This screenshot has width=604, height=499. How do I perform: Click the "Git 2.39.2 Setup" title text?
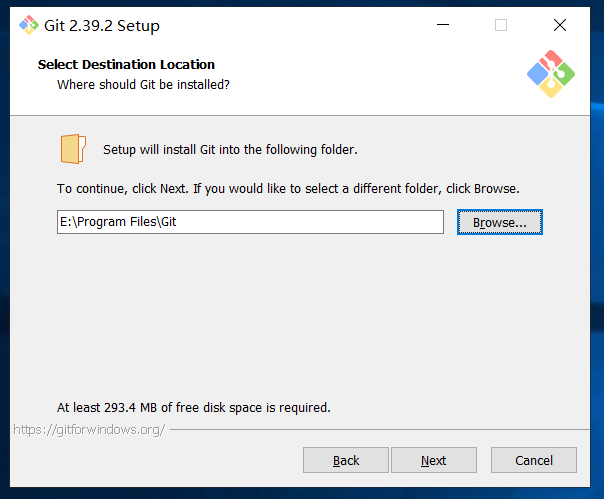(102, 26)
